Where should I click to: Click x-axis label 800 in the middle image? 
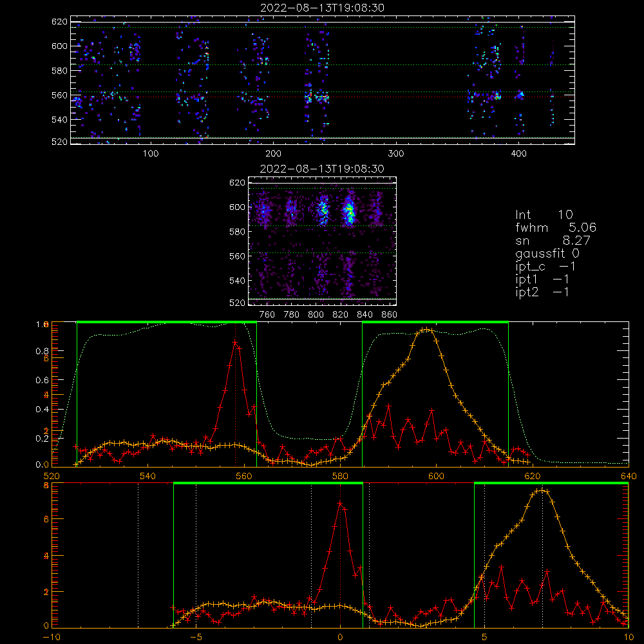click(316, 315)
